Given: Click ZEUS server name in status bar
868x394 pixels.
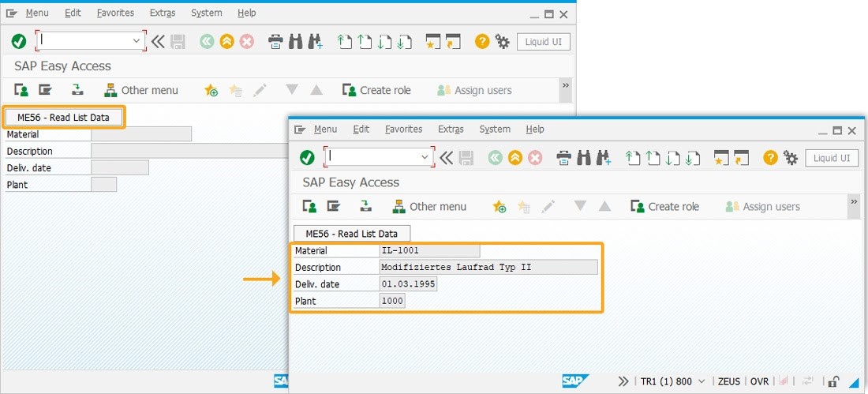Looking at the screenshot, I should pos(729,381).
